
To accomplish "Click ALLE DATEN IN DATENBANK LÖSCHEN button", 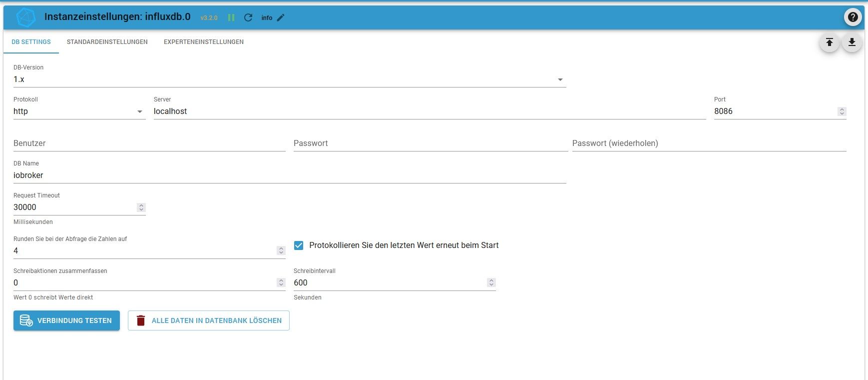I will [209, 320].
